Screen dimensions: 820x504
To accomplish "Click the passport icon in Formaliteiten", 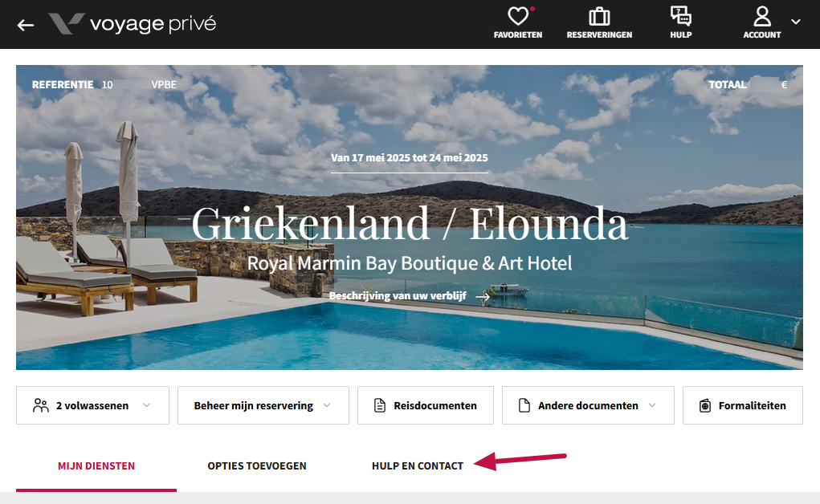I will coord(705,405).
